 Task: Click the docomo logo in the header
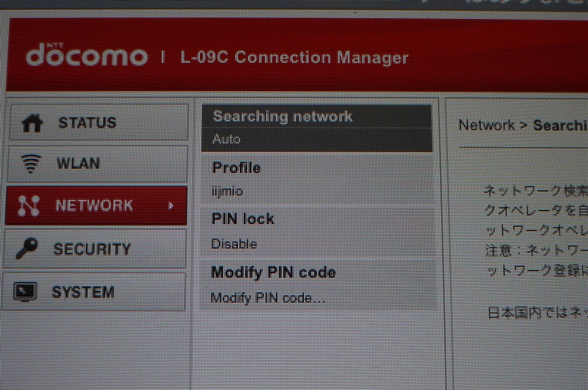point(86,56)
